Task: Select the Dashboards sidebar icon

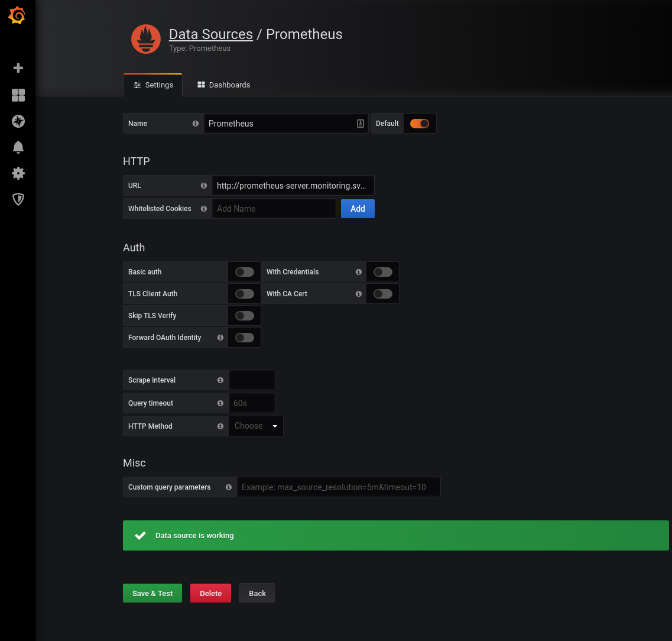Action: 18,95
